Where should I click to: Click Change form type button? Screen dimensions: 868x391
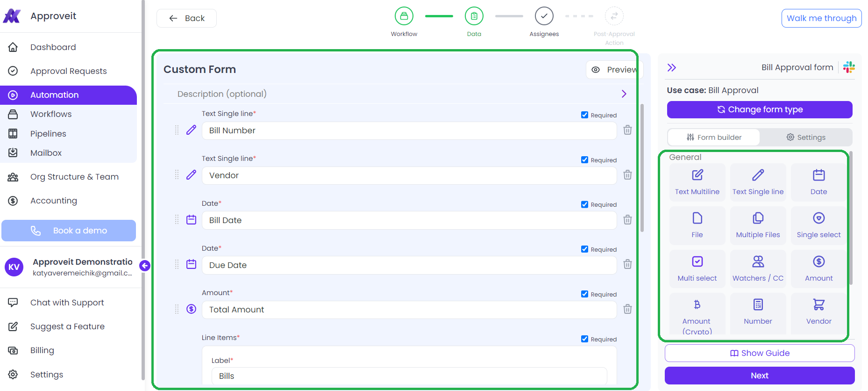point(760,109)
